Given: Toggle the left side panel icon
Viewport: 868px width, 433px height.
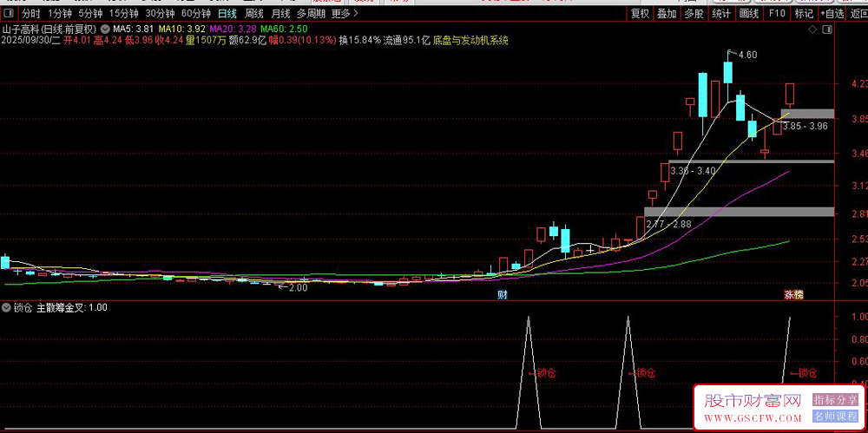Looking at the screenshot, I should 9,13.
